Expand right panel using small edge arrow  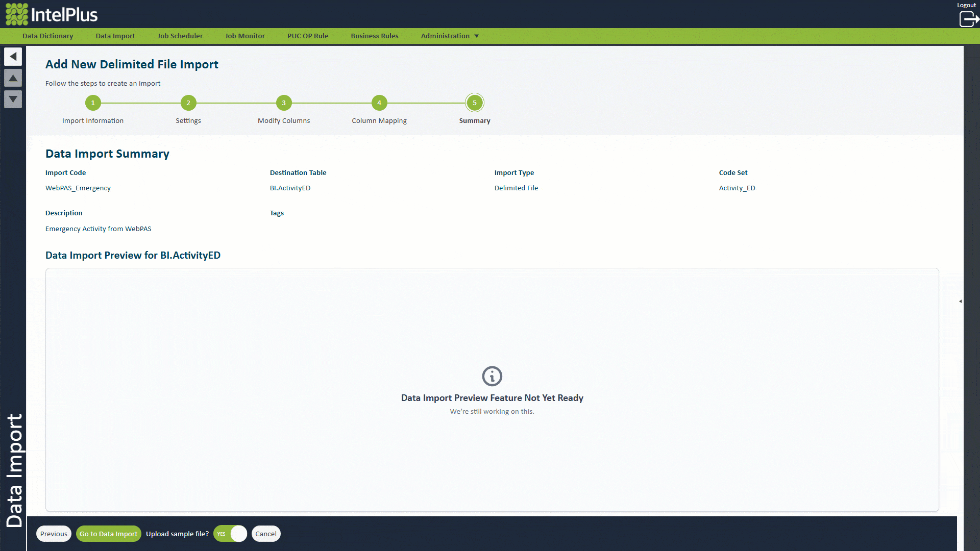click(960, 301)
